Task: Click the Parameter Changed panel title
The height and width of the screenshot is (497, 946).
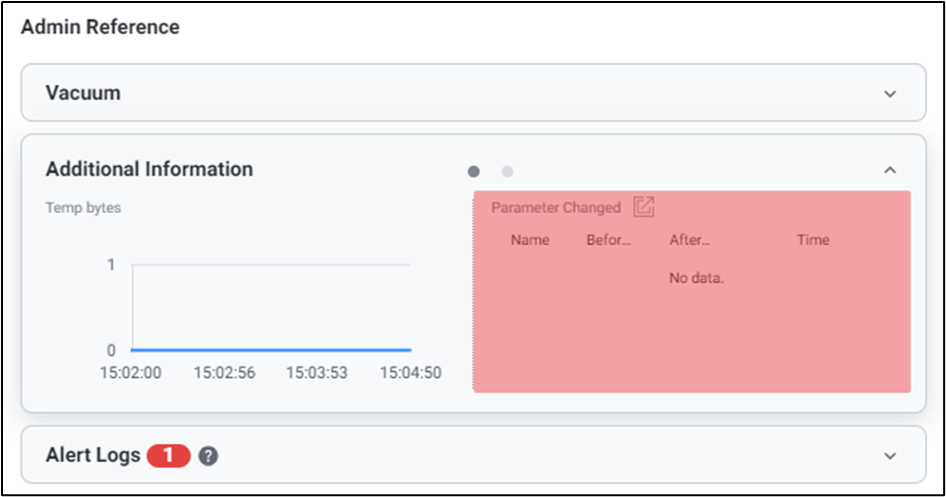Action: 556,208
